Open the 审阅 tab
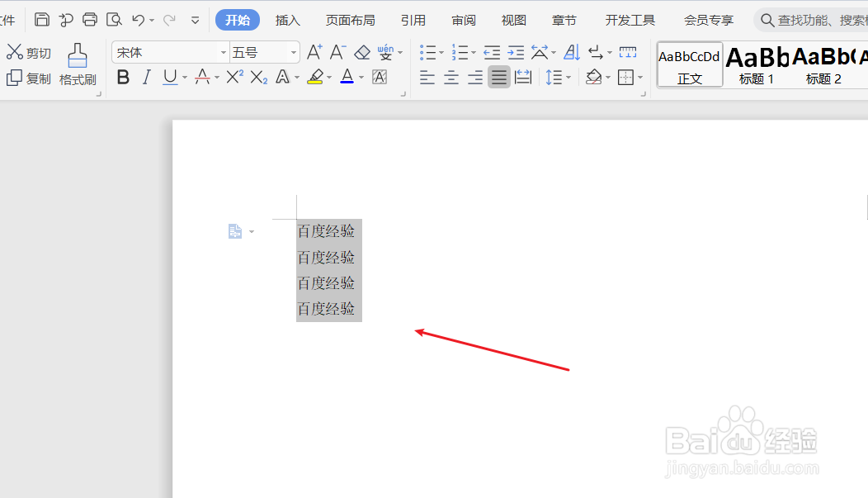 click(464, 21)
